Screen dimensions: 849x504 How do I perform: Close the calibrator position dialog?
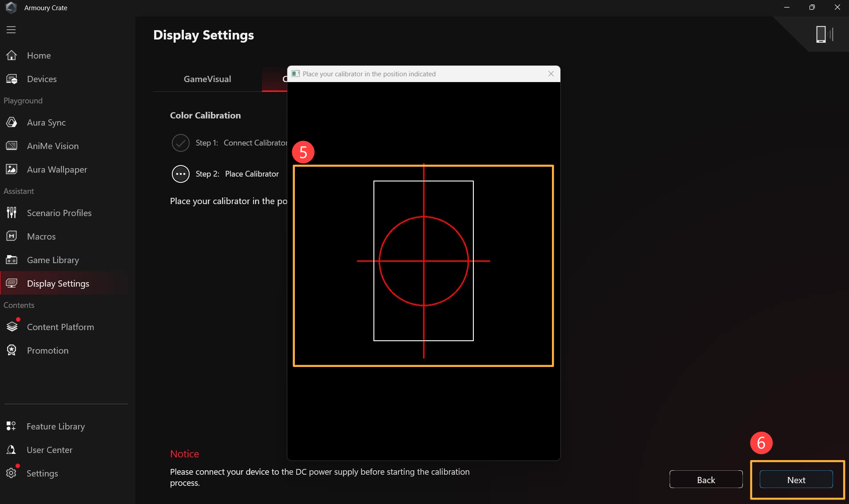click(x=551, y=74)
